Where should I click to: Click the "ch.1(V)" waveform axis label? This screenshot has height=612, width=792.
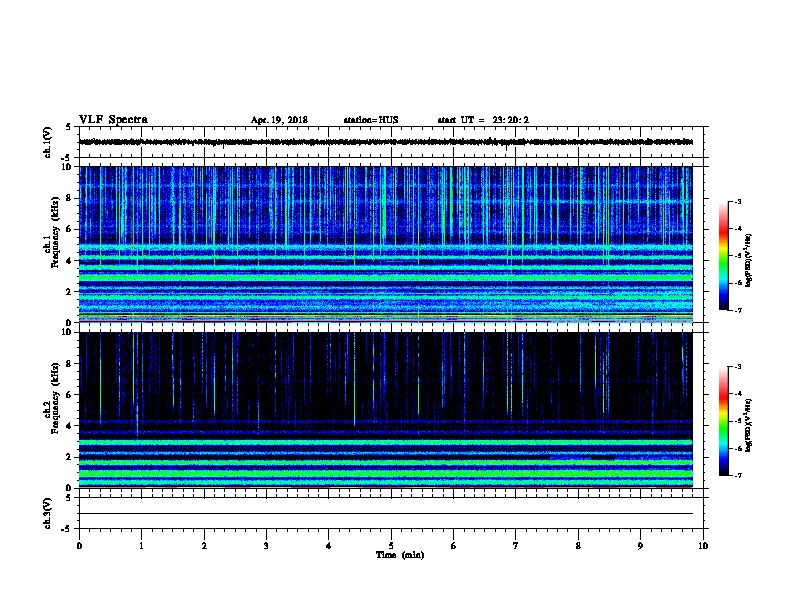coord(47,142)
